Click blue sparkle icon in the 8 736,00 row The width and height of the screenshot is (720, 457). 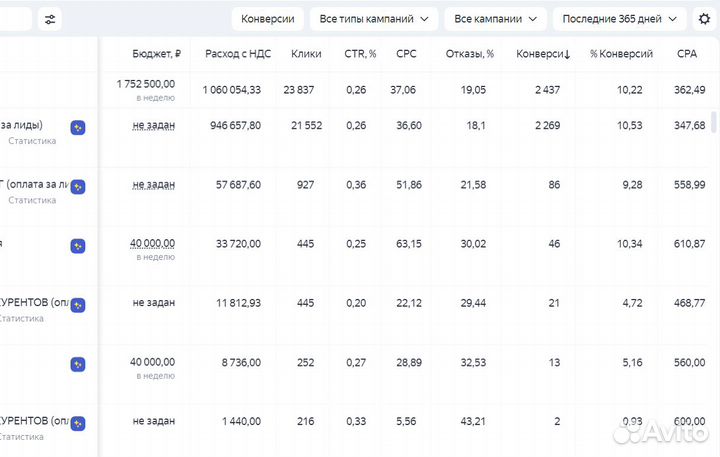(x=78, y=364)
